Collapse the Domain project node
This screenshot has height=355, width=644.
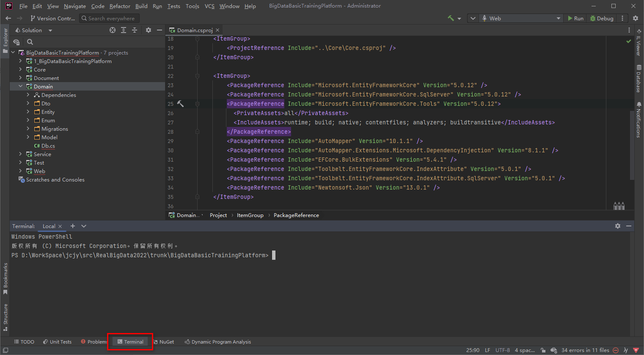pyautogui.click(x=20, y=86)
